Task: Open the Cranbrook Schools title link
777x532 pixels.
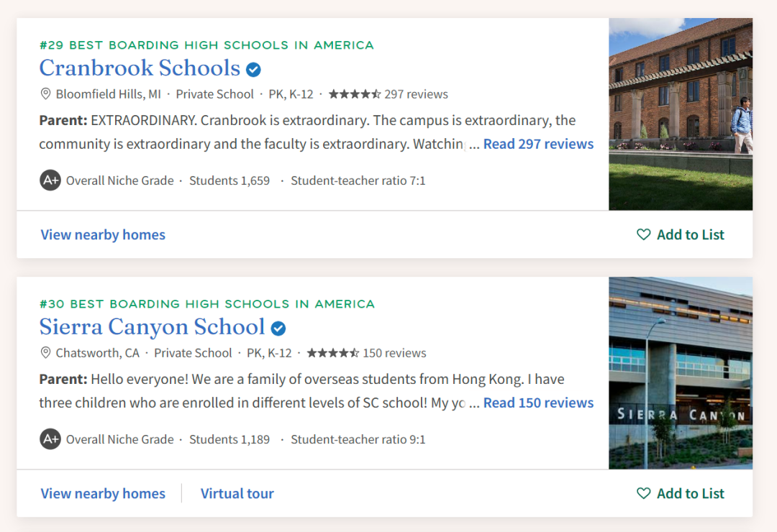Action: [140, 68]
